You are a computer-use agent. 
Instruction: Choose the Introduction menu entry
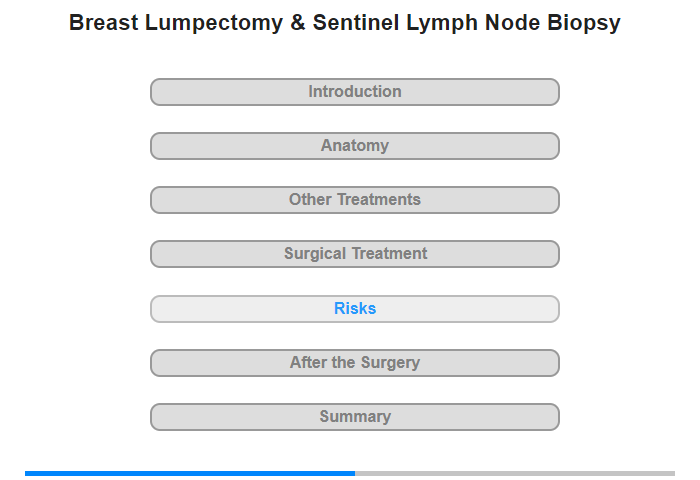pyautogui.click(x=354, y=92)
